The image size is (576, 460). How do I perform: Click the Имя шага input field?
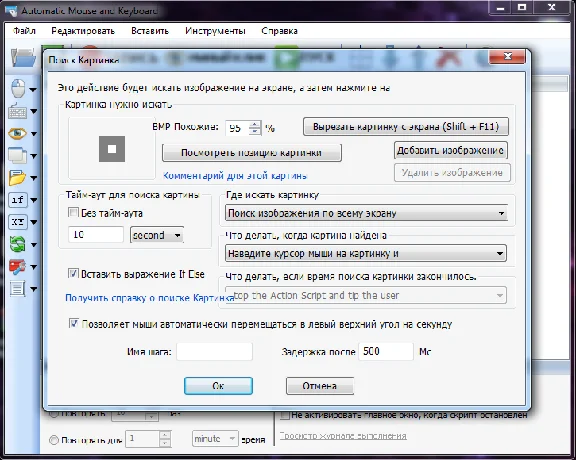215,352
